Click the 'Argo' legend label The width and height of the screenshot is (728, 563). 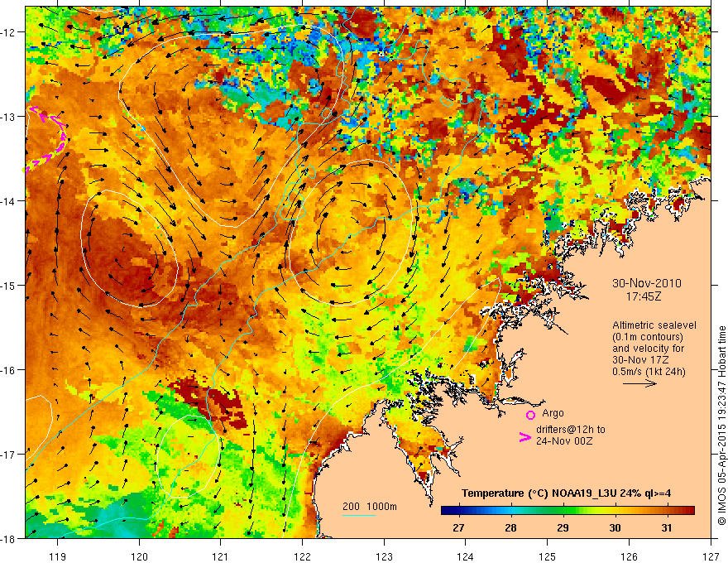(x=553, y=413)
